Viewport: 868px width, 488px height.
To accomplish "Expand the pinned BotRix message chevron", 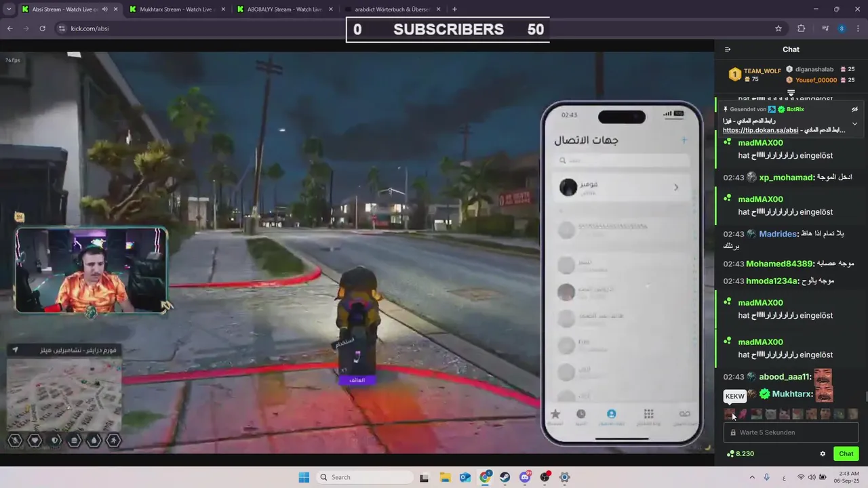I will (x=855, y=124).
